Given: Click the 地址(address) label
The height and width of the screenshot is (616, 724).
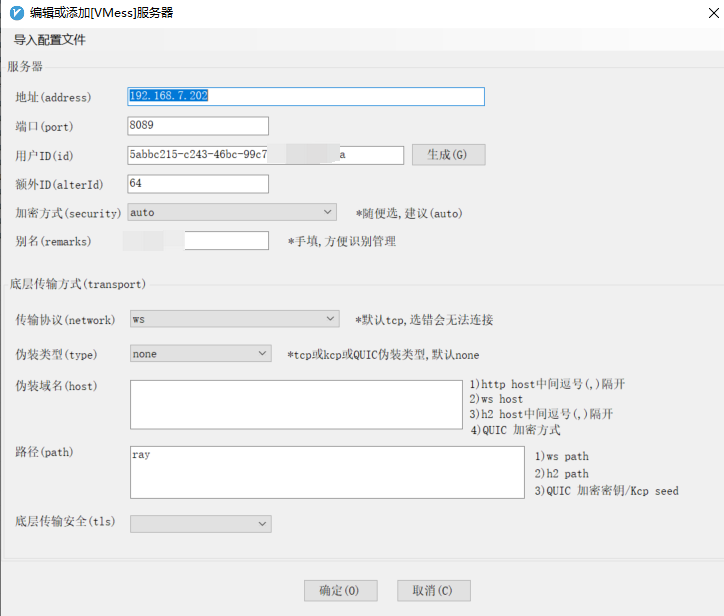Looking at the screenshot, I should click(x=53, y=97).
